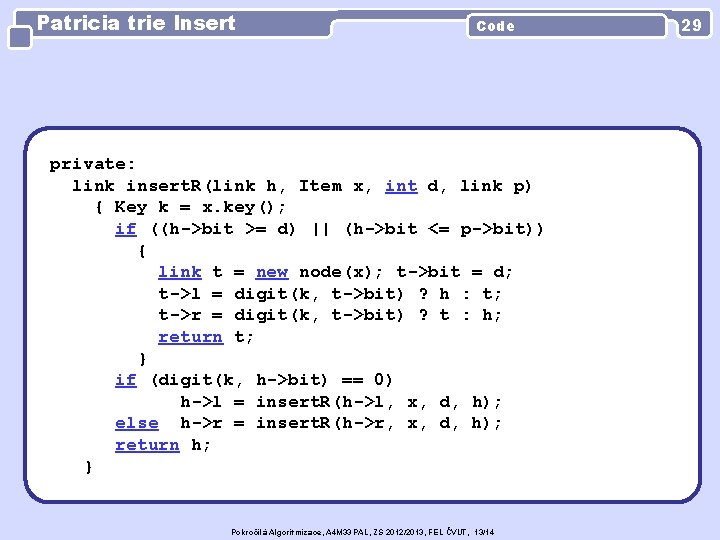Click the footer text 'Pokročilá Algoritmizace'
Viewport: 720px width, 540px height.
coord(277,532)
